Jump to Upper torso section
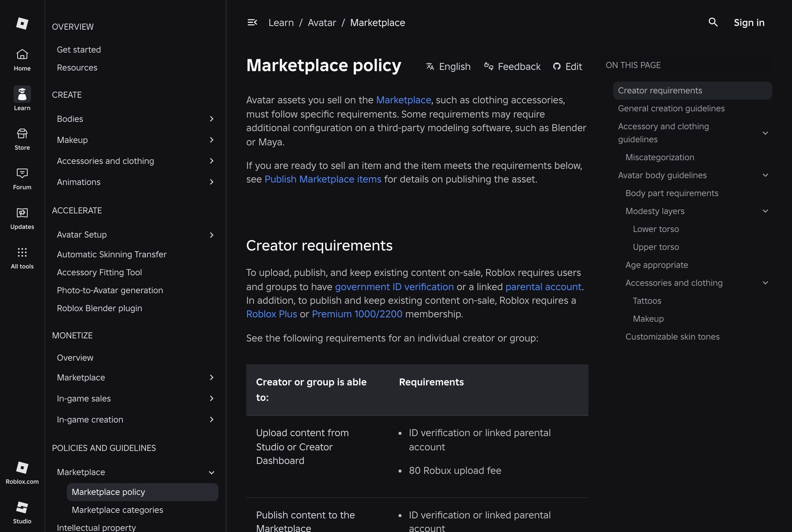 tap(656, 247)
